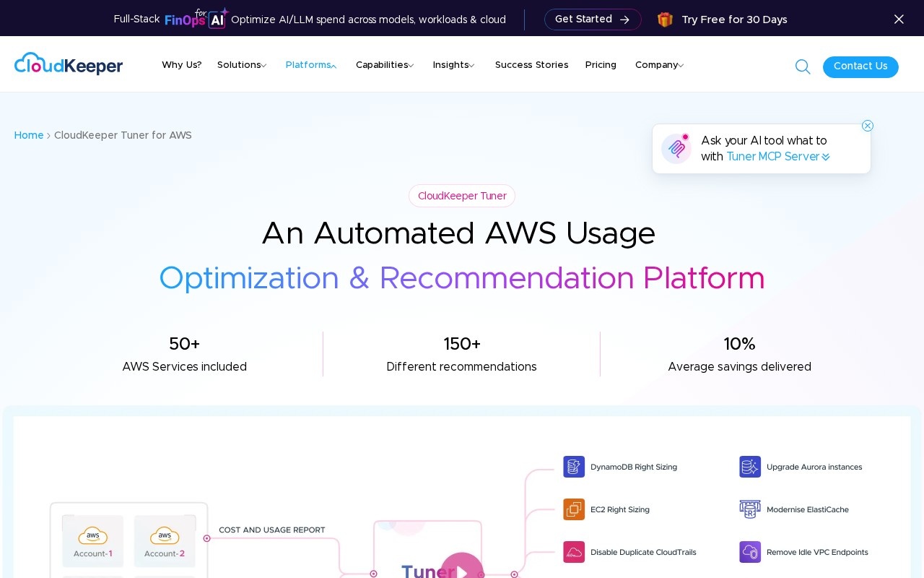Image resolution: width=924 pixels, height=578 pixels.
Task: Click the Contact Us button
Action: 860,66
